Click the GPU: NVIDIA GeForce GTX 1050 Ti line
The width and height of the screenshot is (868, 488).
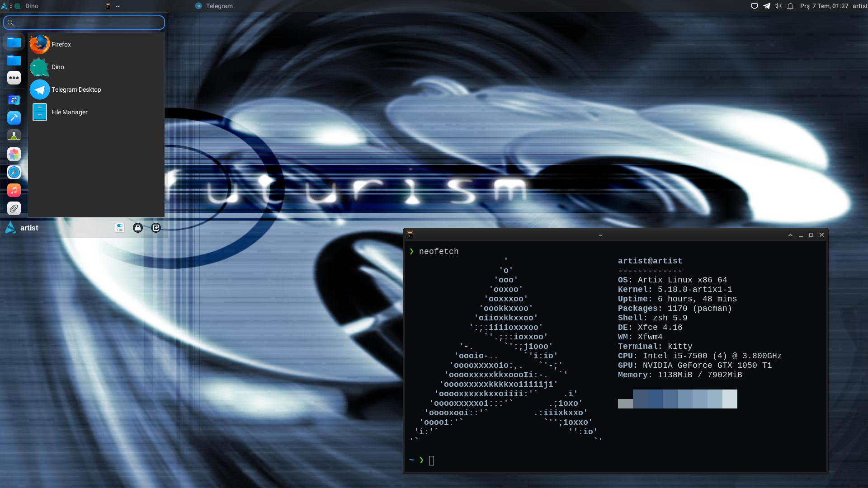(695, 365)
